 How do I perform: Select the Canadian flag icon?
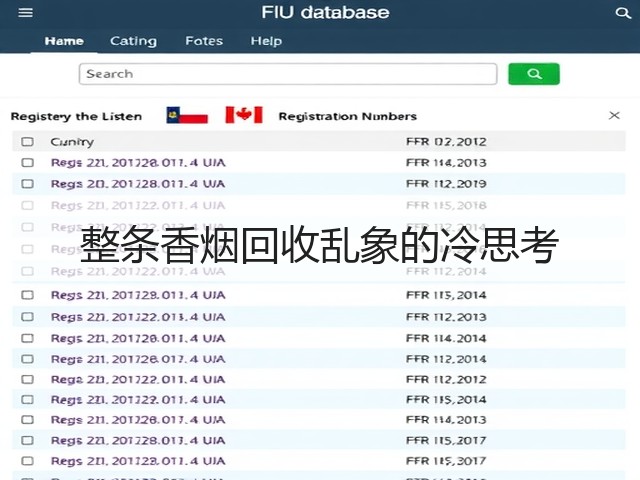pos(244,115)
